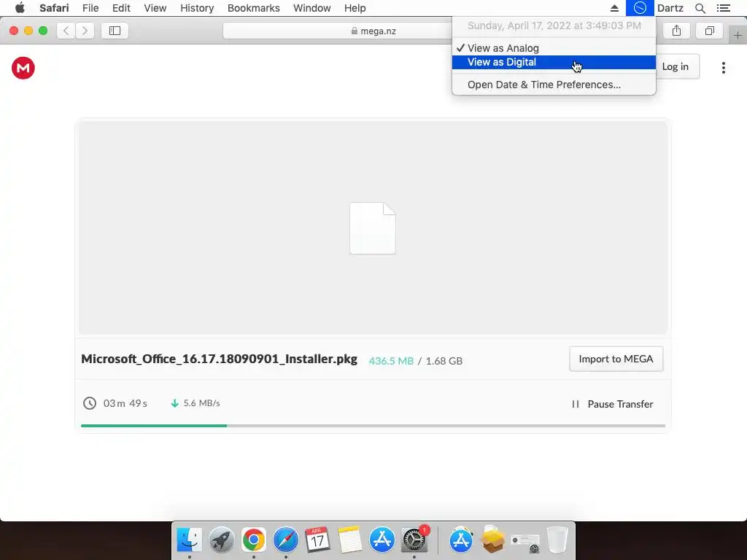The width and height of the screenshot is (747, 560).
Task: Click the Log in button
Action: 676,66
